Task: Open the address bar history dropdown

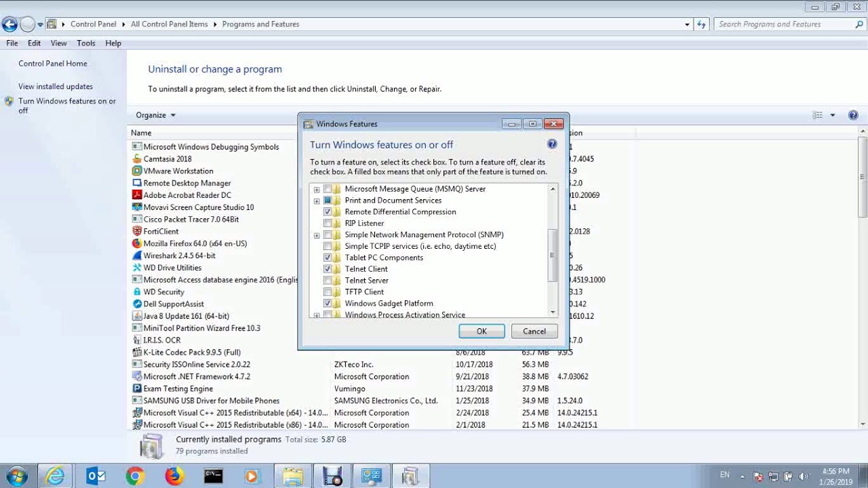Action: pyautogui.click(x=687, y=24)
